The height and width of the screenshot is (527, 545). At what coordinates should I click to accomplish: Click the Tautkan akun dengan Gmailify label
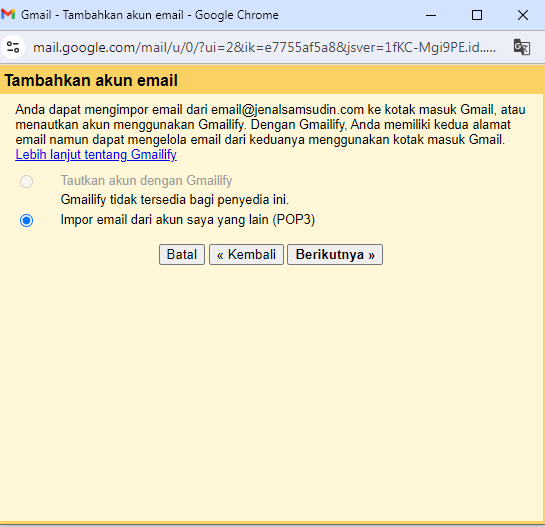146,180
